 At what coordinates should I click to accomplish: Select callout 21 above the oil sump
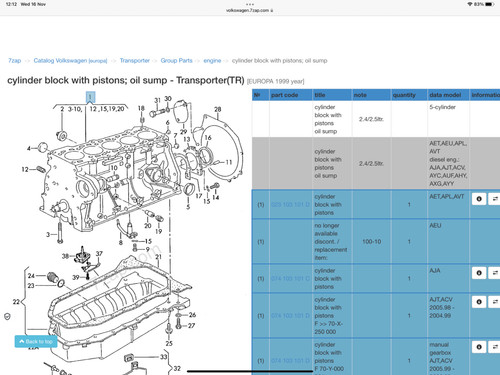click(158, 257)
